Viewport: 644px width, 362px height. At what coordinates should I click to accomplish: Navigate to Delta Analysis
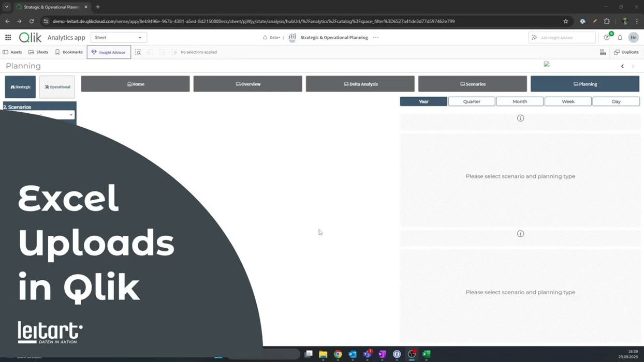pos(360,84)
